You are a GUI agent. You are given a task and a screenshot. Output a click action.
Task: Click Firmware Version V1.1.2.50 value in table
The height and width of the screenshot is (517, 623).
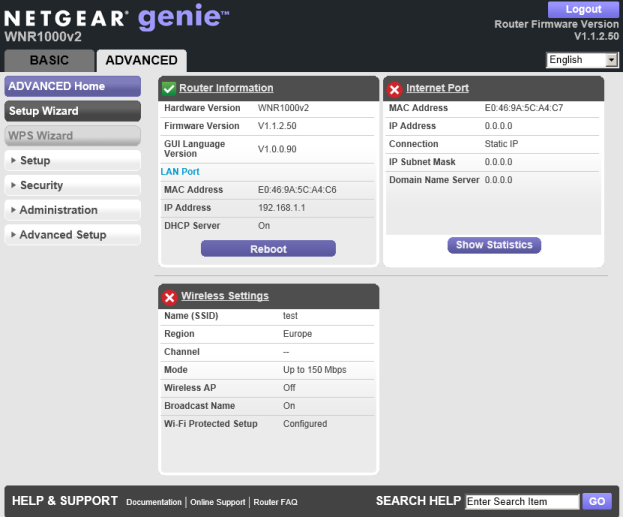pos(277,126)
